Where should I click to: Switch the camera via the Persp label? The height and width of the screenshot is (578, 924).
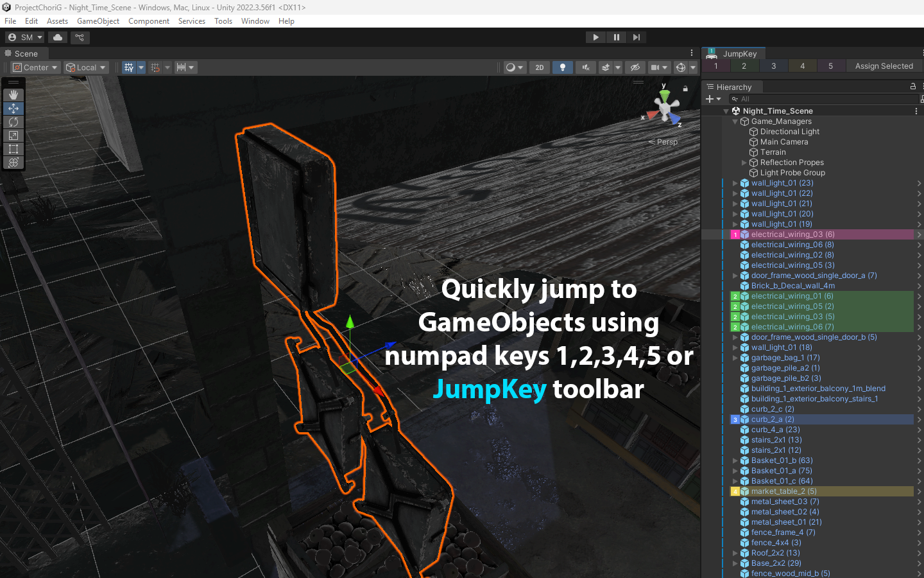click(663, 142)
